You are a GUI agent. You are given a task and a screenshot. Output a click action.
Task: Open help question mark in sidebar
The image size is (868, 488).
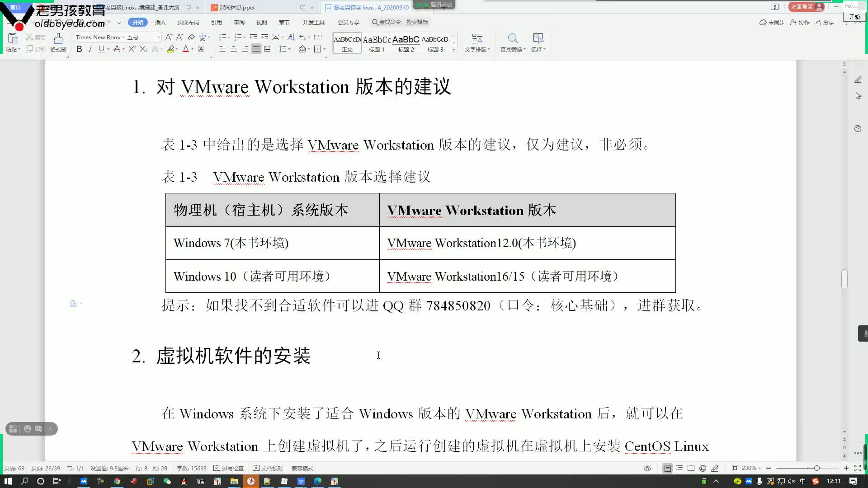(858, 129)
